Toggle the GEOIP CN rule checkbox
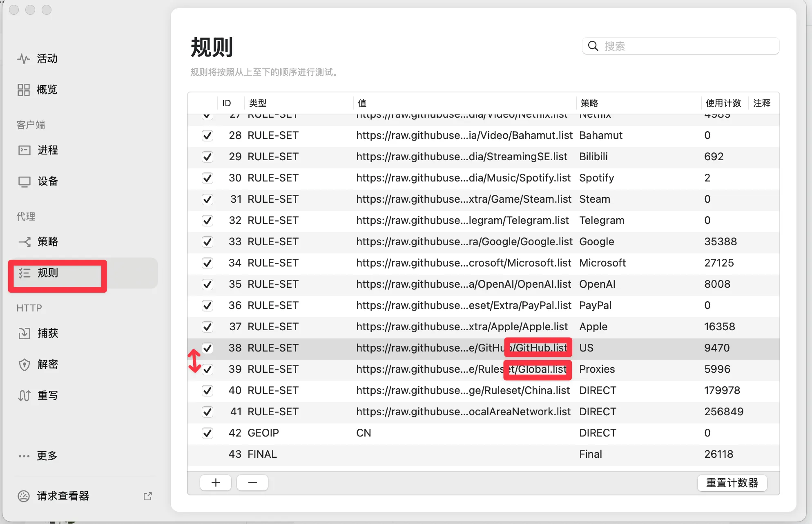The image size is (812, 524). point(207,433)
